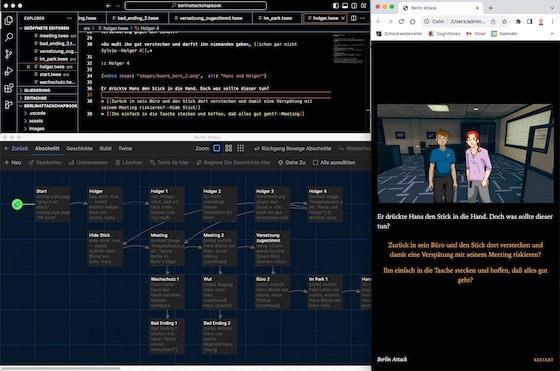Viewport: 560px width, 371px height.
Task: Open the Search view in VS Code
Action: pyautogui.click(x=9, y=37)
